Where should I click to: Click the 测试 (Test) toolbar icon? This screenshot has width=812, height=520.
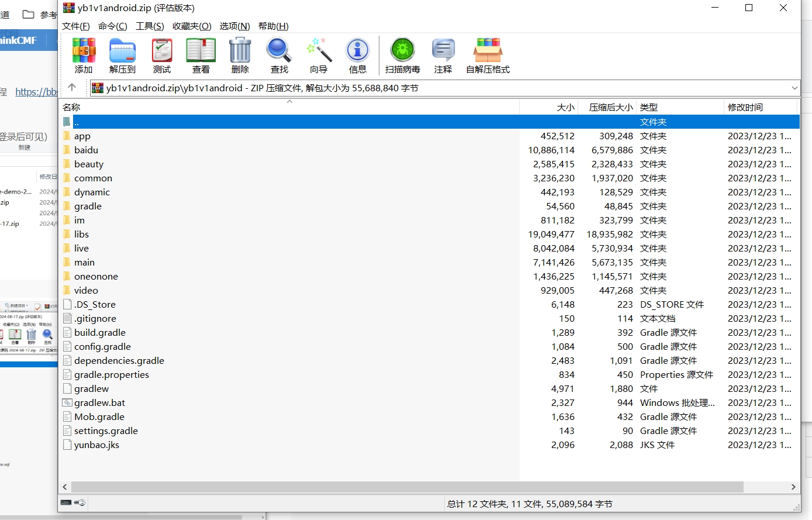(162, 50)
